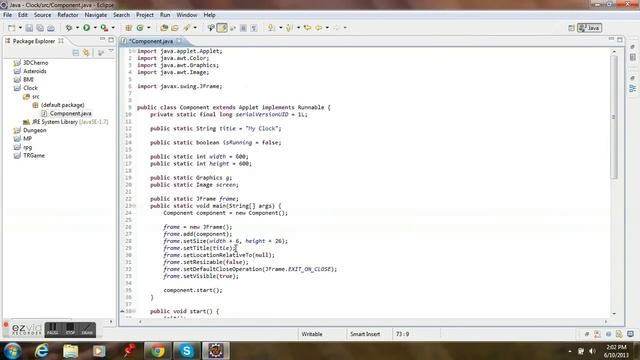This screenshot has height=360, width=640.
Task: Click the Smart Insert status field
Action: point(365,334)
